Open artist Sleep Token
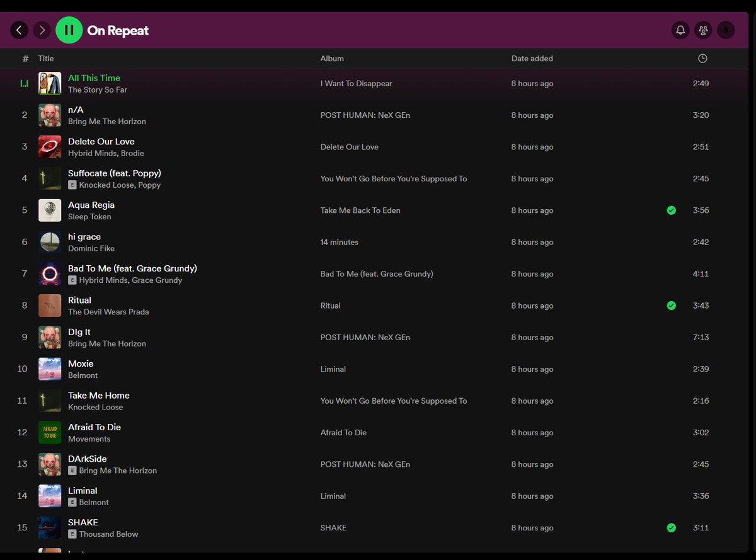Image resolution: width=756 pixels, height=560 pixels. point(89,217)
